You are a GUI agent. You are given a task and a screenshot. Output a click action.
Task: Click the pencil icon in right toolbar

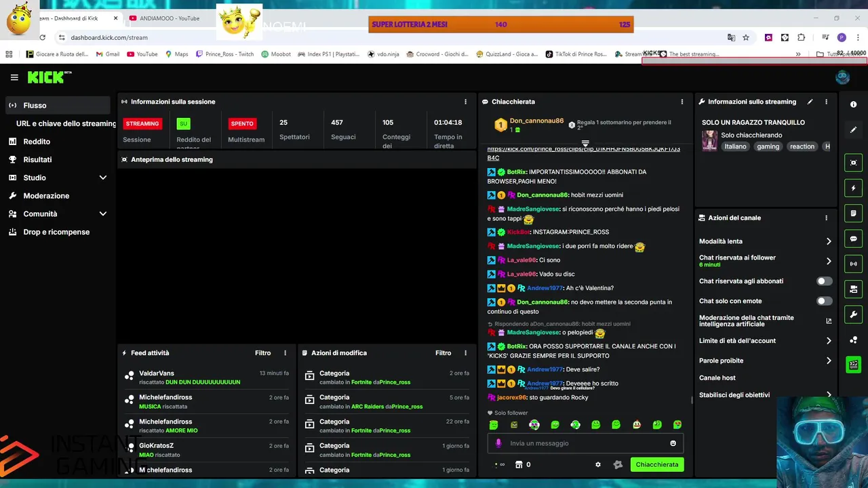tap(853, 129)
